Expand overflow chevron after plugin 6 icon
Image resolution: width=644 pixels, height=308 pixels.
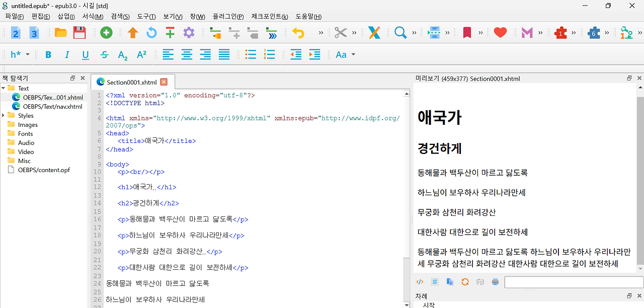pos(607,33)
